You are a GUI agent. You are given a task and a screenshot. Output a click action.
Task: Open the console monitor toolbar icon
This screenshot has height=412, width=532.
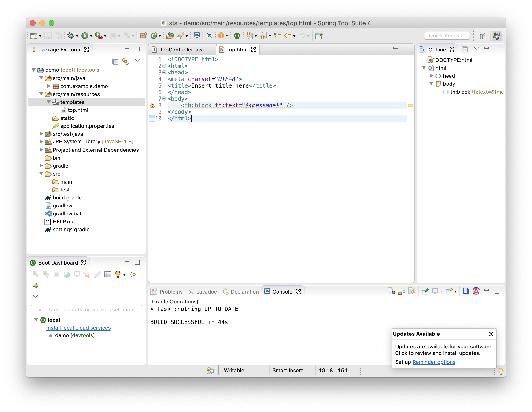[197, 36]
